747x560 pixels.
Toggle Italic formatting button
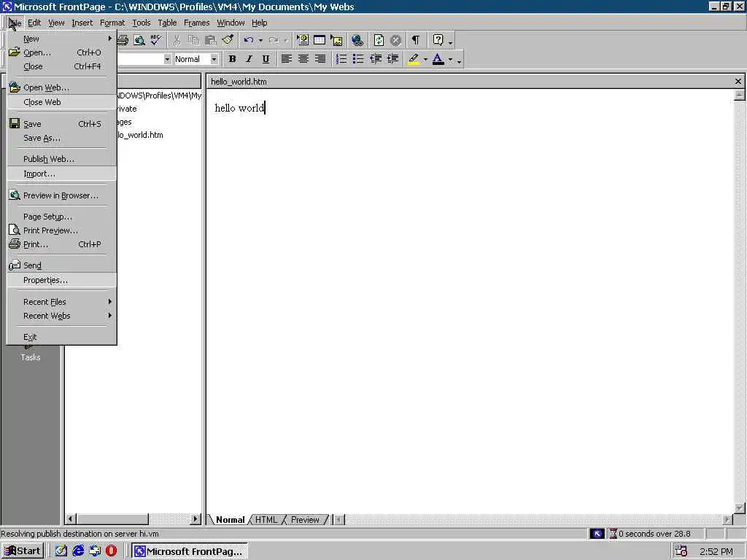click(249, 59)
